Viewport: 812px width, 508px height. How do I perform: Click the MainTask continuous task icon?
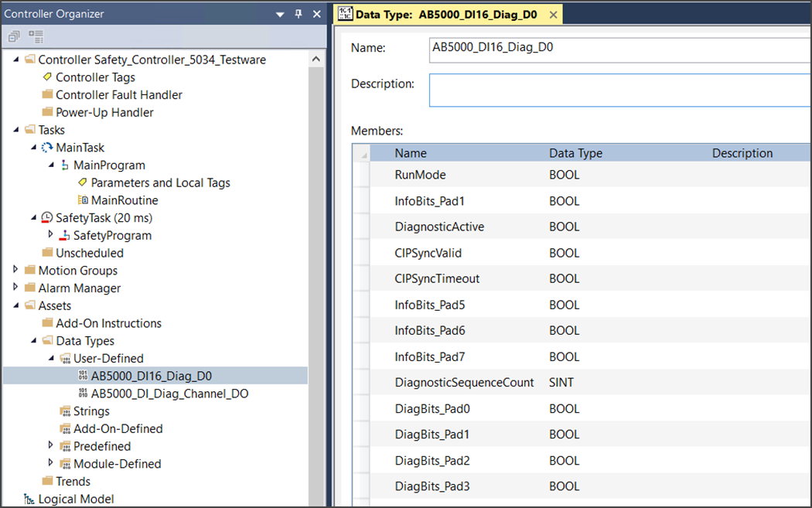click(x=47, y=148)
